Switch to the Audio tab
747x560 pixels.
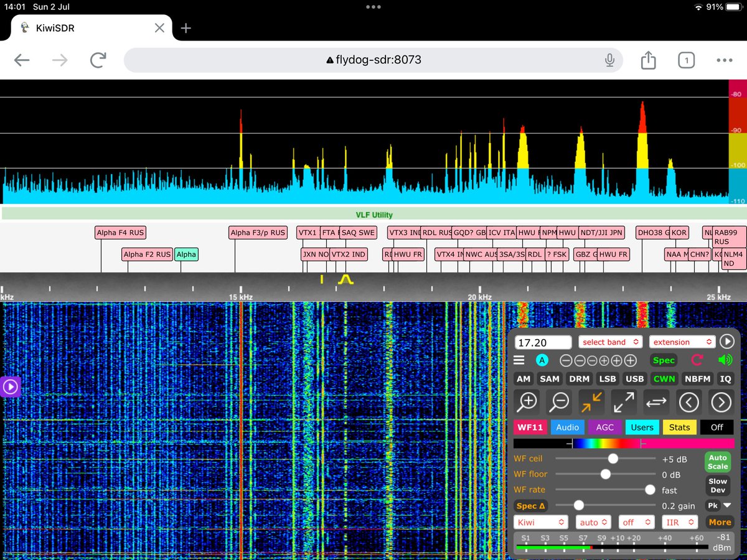coord(567,427)
